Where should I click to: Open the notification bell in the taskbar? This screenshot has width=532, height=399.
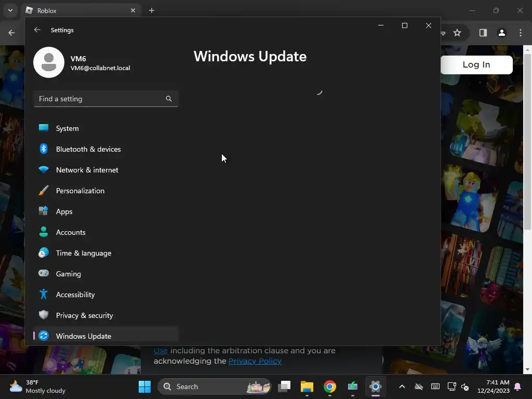518,387
